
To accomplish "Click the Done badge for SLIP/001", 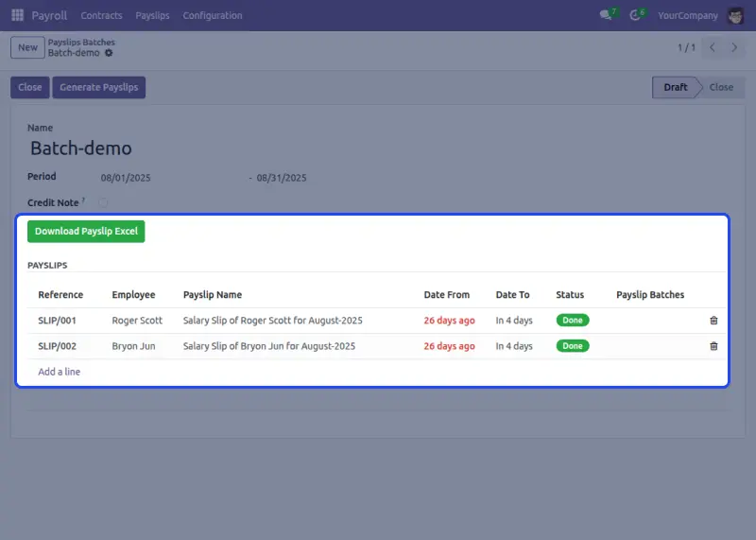I will pos(573,321).
